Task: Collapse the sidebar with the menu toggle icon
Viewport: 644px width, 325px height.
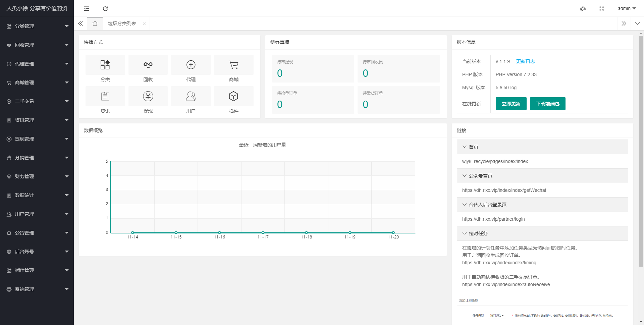Action: pyautogui.click(x=87, y=8)
